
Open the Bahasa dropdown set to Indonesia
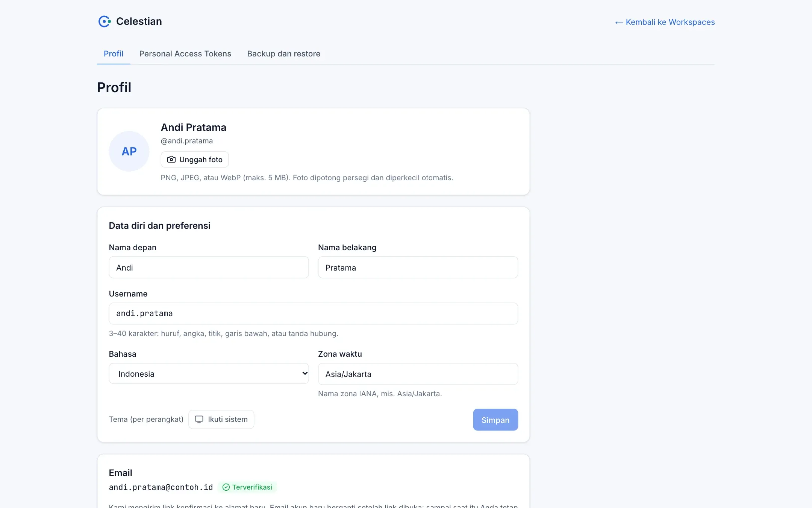209,374
